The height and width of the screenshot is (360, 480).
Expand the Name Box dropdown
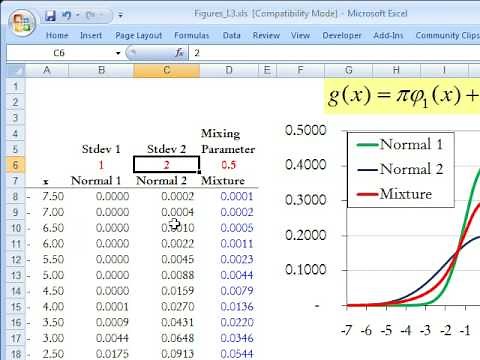pyautogui.click(x=118, y=53)
